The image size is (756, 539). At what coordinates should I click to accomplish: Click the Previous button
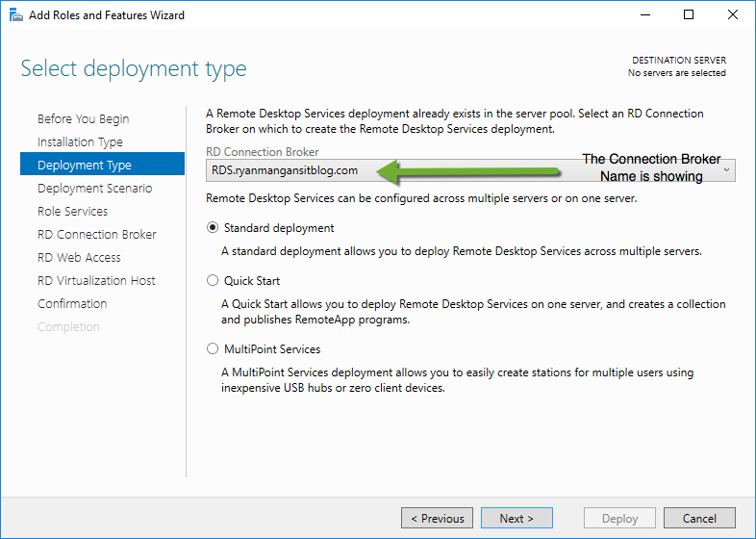click(437, 518)
